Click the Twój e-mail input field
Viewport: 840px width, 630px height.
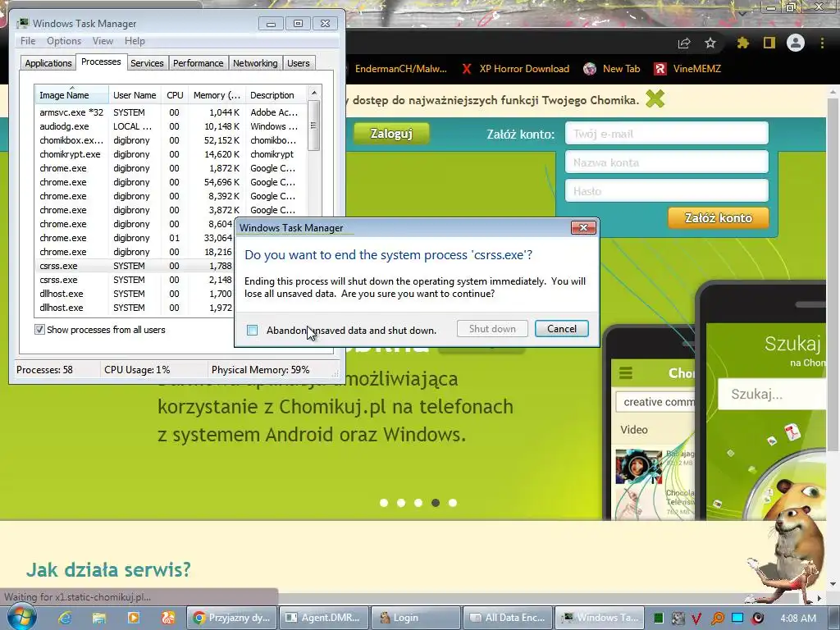click(x=666, y=134)
